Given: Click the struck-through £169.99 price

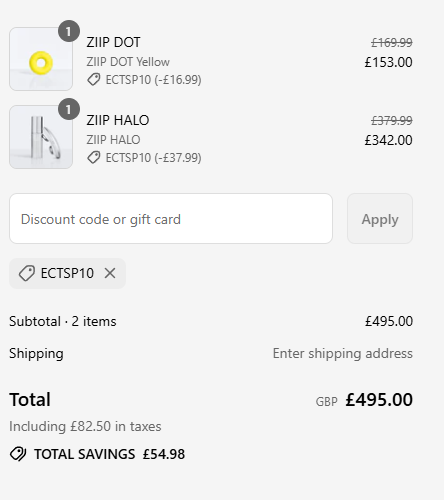Looking at the screenshot, I should [392, 43].
